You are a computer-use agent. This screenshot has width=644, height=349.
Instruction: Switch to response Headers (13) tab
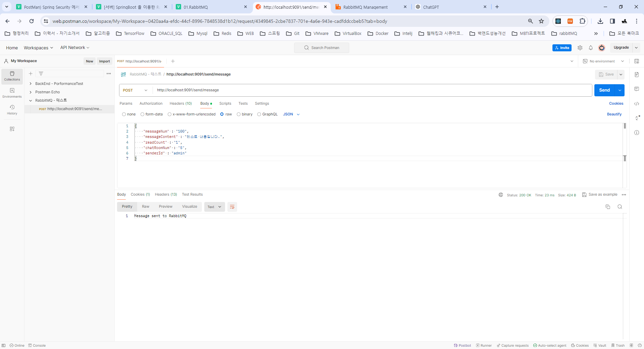[x=166, y=194]
